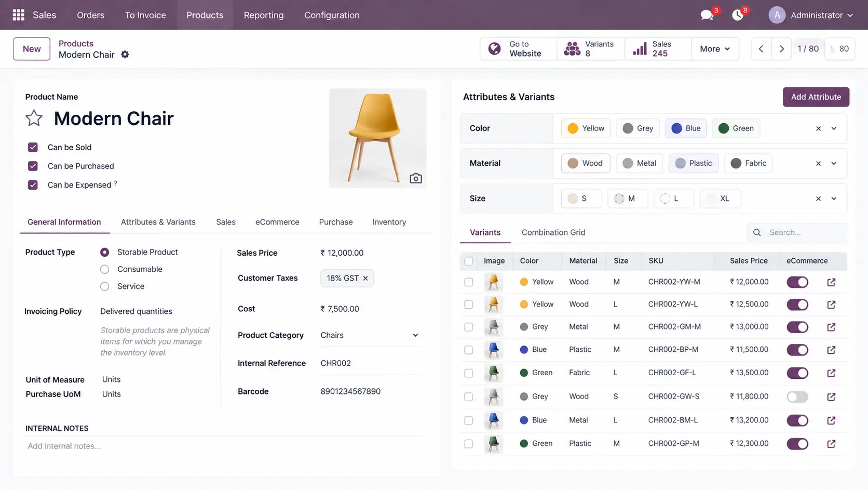Click the gear icon beside Modern Chair breadcrumb
Image resolution: width=868 pixels, height=489 pixels.
point(125,55)
